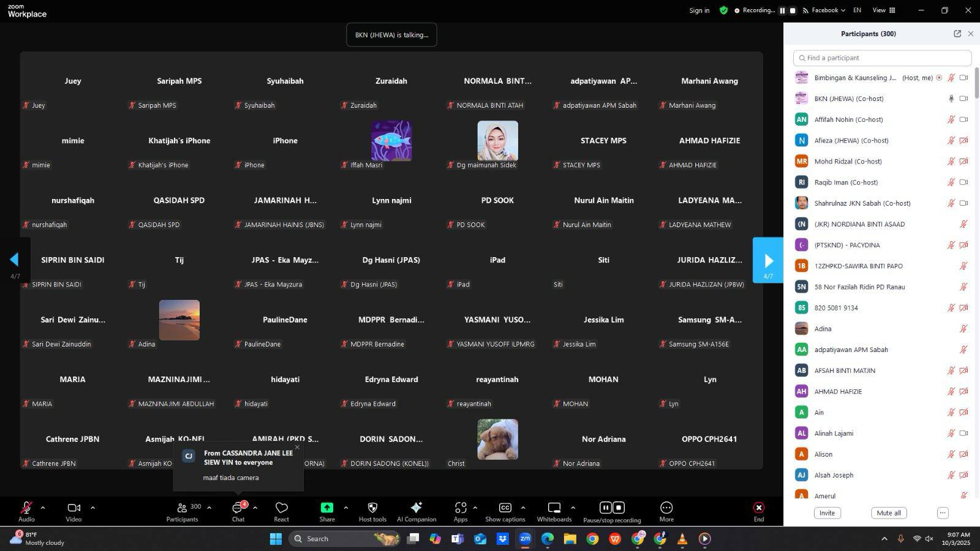Expand the Share options caret
Screen dimensions: 980x551
coord(345,508)
